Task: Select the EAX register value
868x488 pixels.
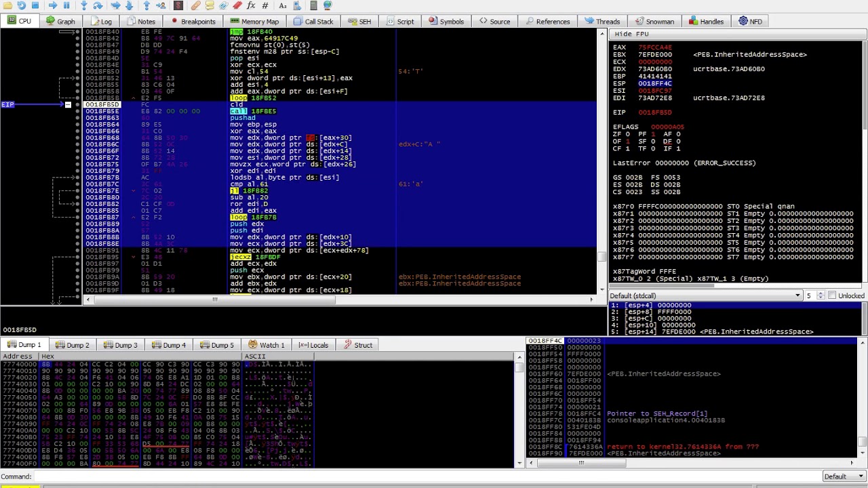Action: pos(655,47)
